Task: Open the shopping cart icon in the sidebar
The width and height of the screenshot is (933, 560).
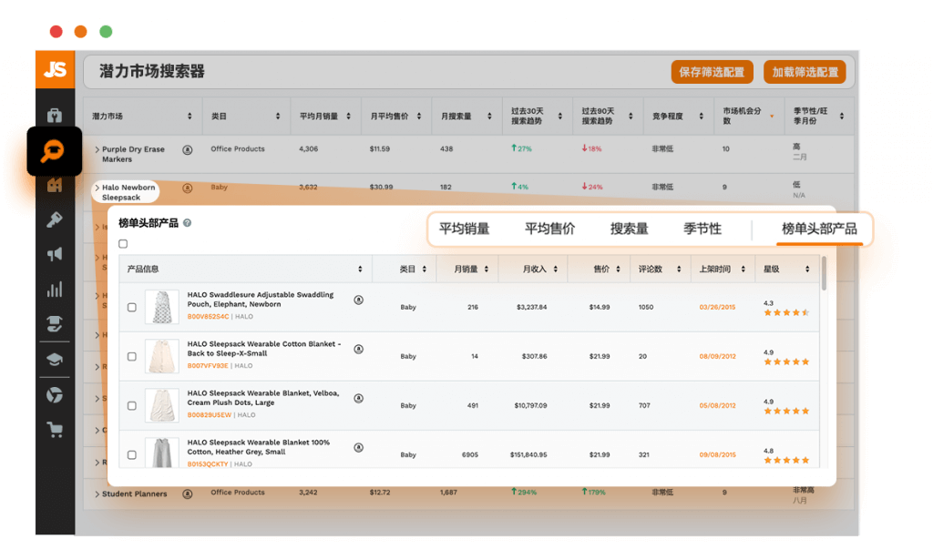Action: tap(55, 429)
